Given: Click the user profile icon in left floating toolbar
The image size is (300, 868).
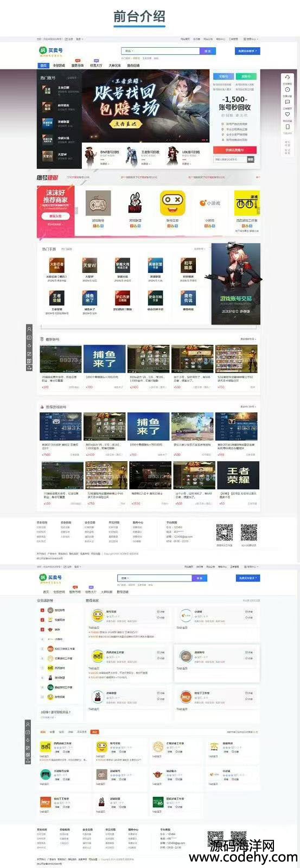Looking at the screenshot, I should tap(29, 329).
